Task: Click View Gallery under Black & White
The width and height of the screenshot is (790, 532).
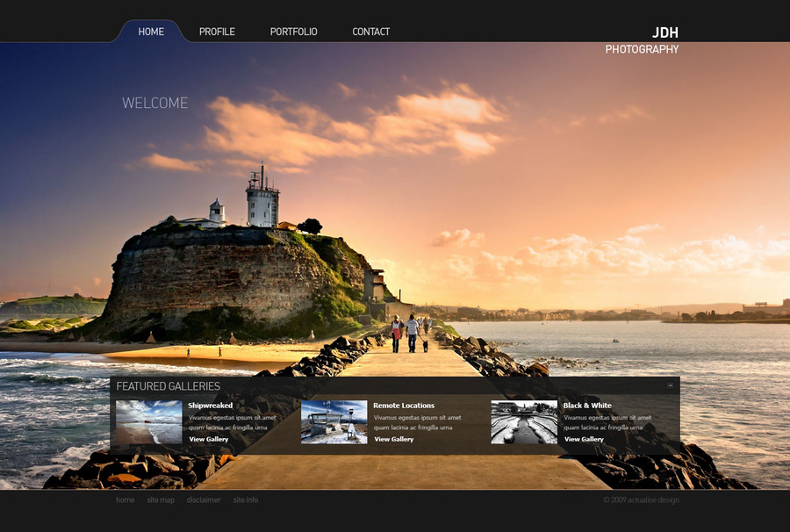Action: tap(582, 439)
